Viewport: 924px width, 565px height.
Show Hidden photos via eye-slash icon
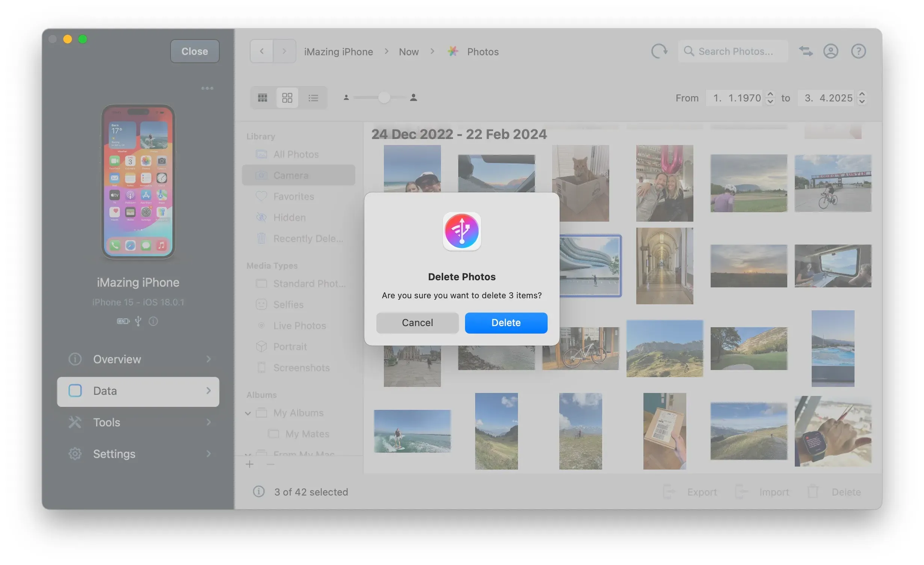pyautogui.click(x=262, y=217)
